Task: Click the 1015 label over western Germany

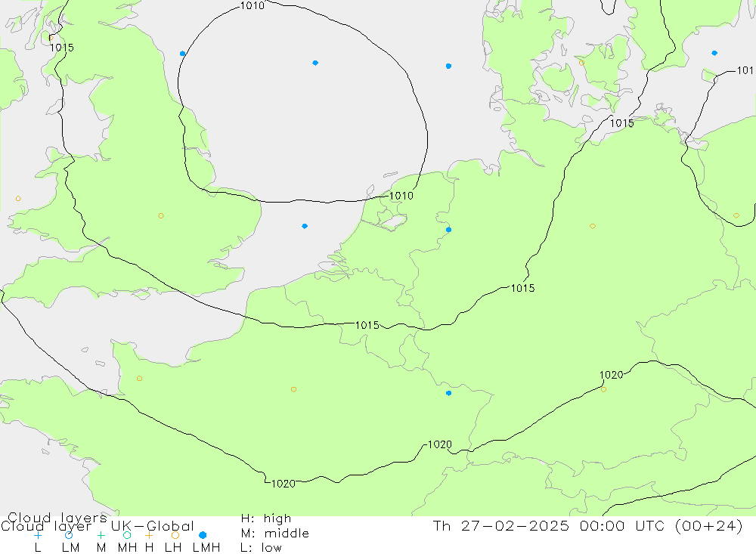Action: (522, 288)
